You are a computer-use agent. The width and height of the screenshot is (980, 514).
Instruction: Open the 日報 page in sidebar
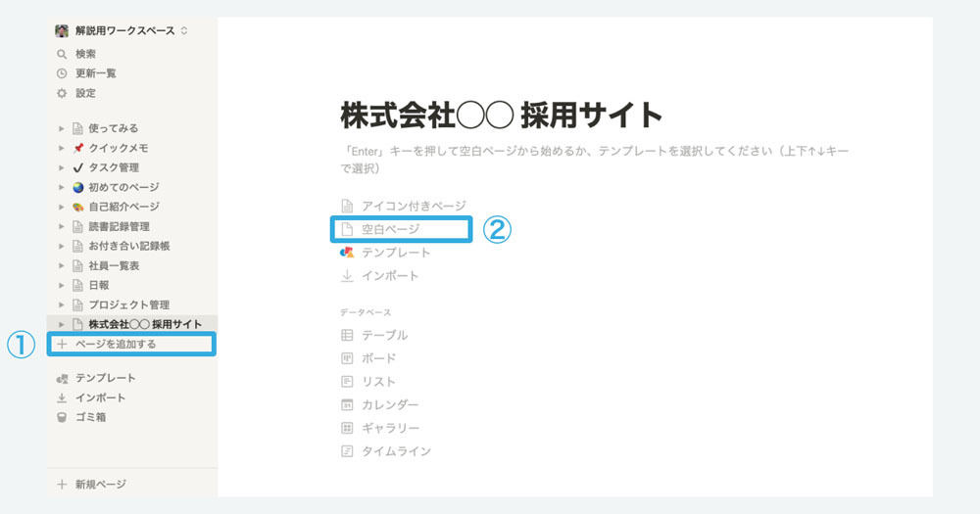[98, 286]
